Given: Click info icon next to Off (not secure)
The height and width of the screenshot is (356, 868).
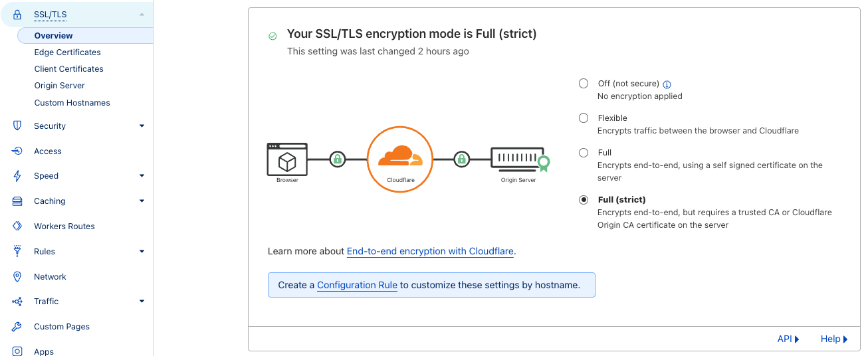Looking at the screenshot, I should coord(667,84).
